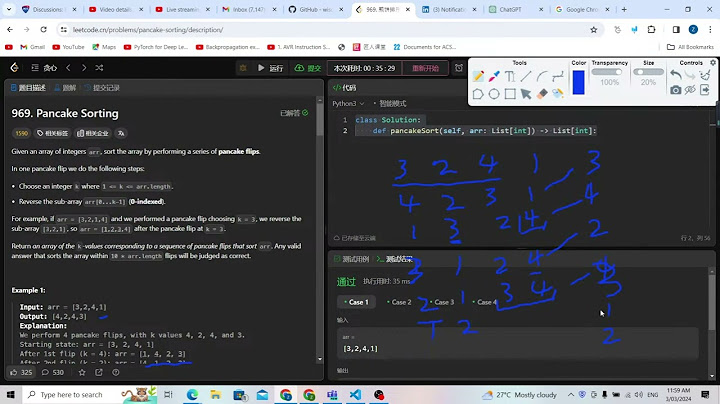Viewport: 720px width, 404px height.
Task: Open All Bookmarks folder
Action: (690, 47)
